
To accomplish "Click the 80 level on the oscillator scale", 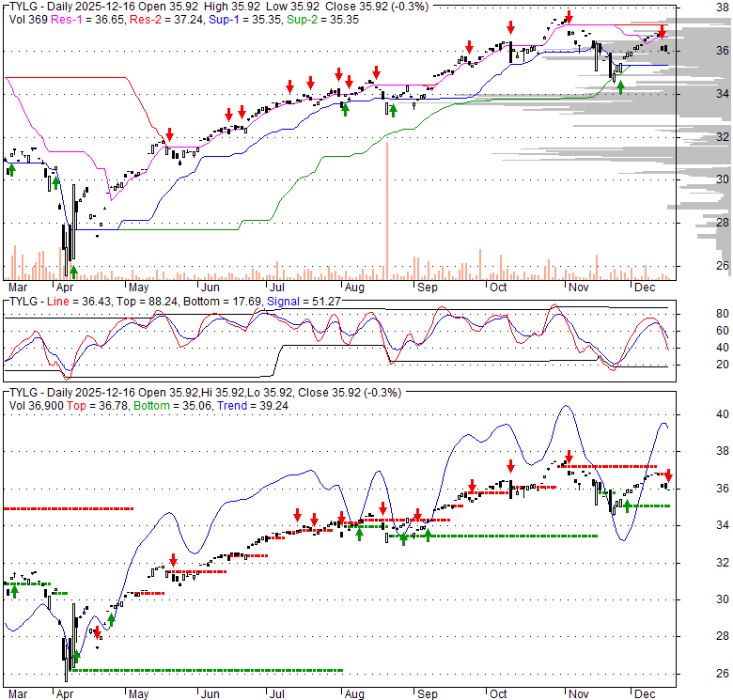I will point(698,314).
